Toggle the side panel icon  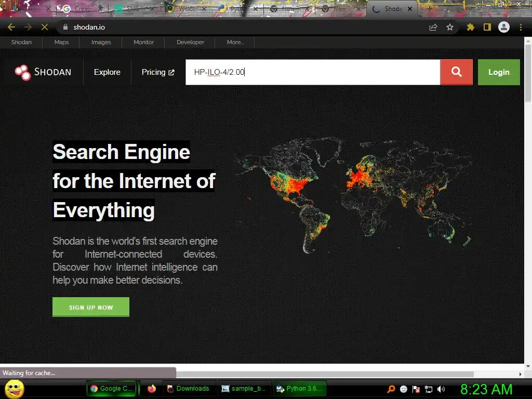point(487,27)
